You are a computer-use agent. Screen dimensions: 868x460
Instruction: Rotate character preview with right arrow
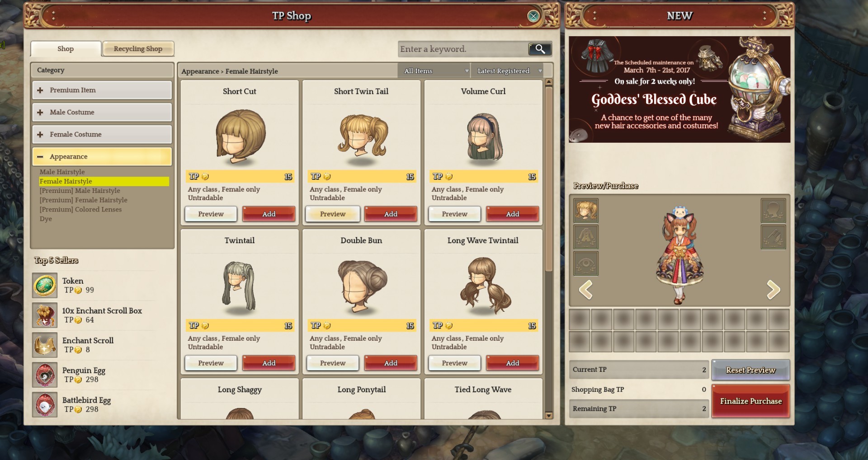(773, 290)
